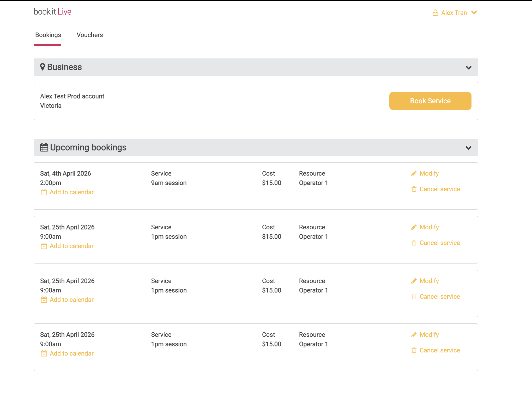Click the map pin icon in the Business header

(x=43, y=67)
